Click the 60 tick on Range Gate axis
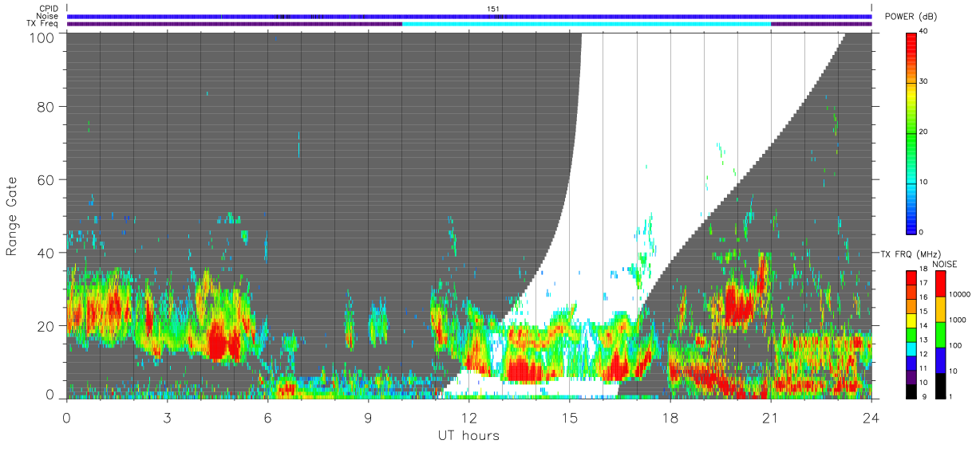This screenshot has height=452, width=980. 47,179
